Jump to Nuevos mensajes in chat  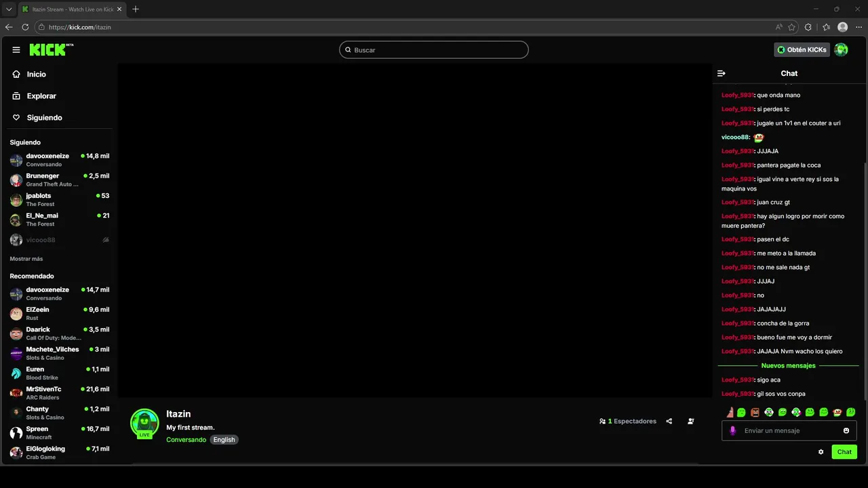(x=788, y=366)
